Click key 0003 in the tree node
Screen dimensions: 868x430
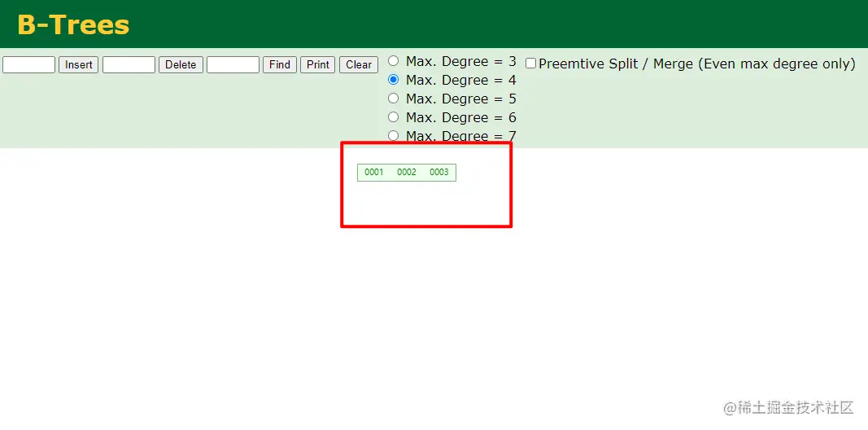[439, 173]
